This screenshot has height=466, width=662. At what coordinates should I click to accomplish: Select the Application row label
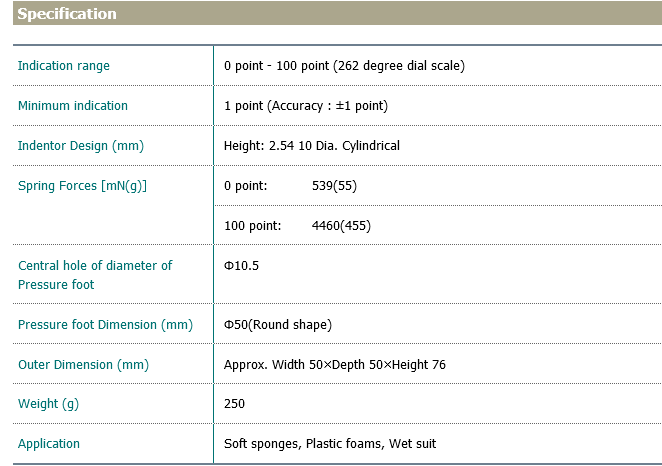point(49,444)
